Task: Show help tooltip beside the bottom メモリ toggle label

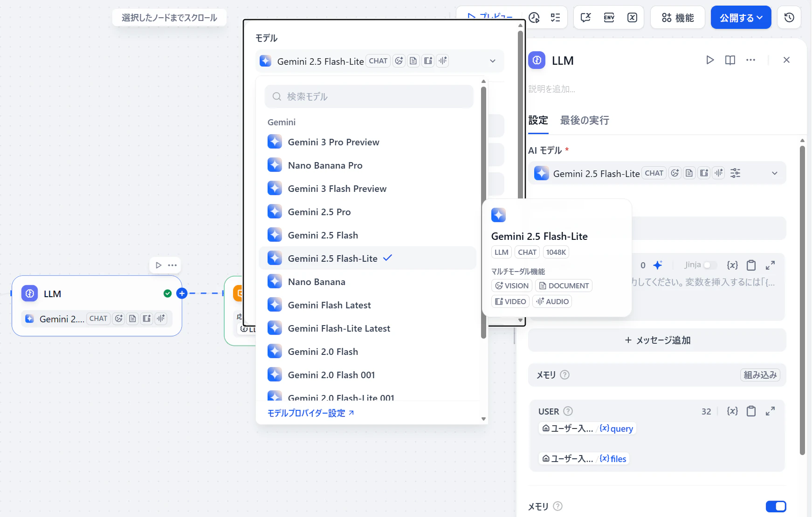Action: 557,506
